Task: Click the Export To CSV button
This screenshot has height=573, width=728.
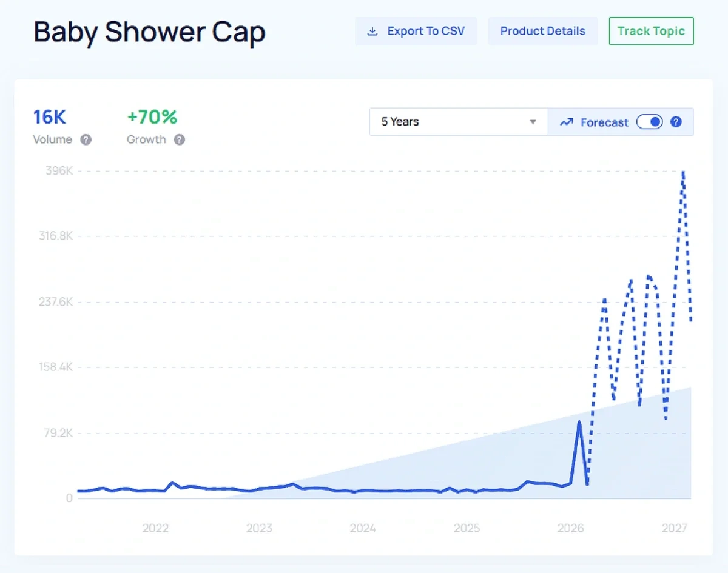Action: 416,31
